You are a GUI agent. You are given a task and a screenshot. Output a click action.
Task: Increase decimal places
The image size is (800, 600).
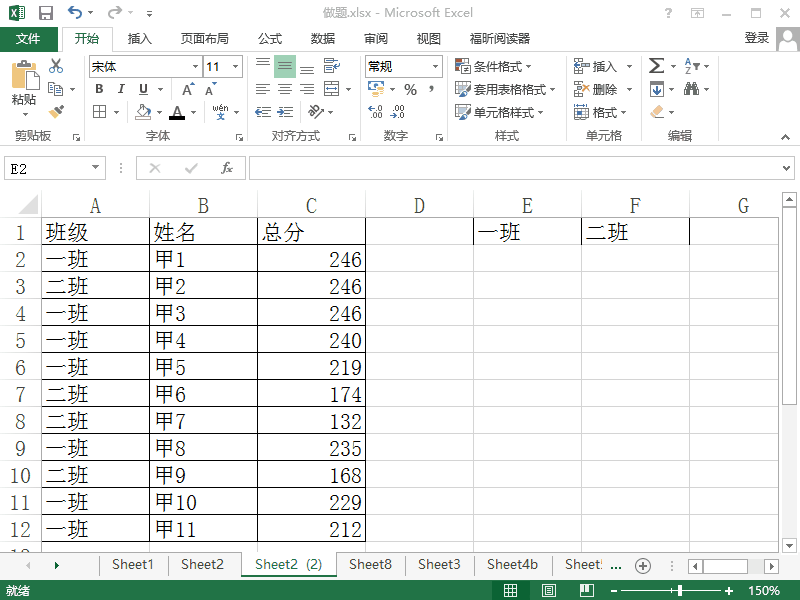pyautogui.click(x=376, y=112)
